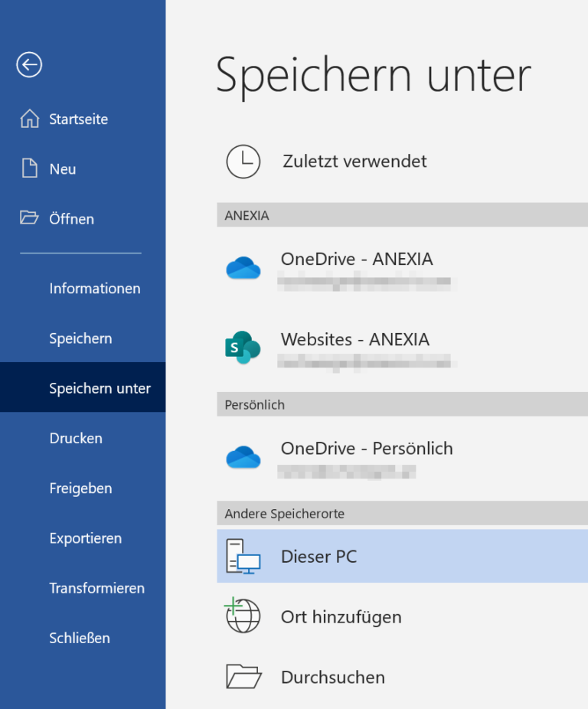Click Schließen to close the document
The image size is (588, 709).
[x=79, y=638]
